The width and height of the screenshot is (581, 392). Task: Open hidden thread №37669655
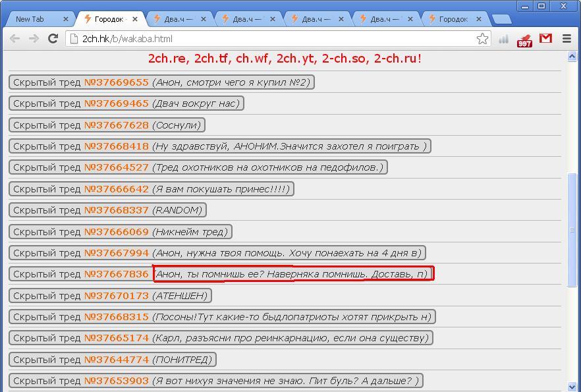[x=116, y=82]
